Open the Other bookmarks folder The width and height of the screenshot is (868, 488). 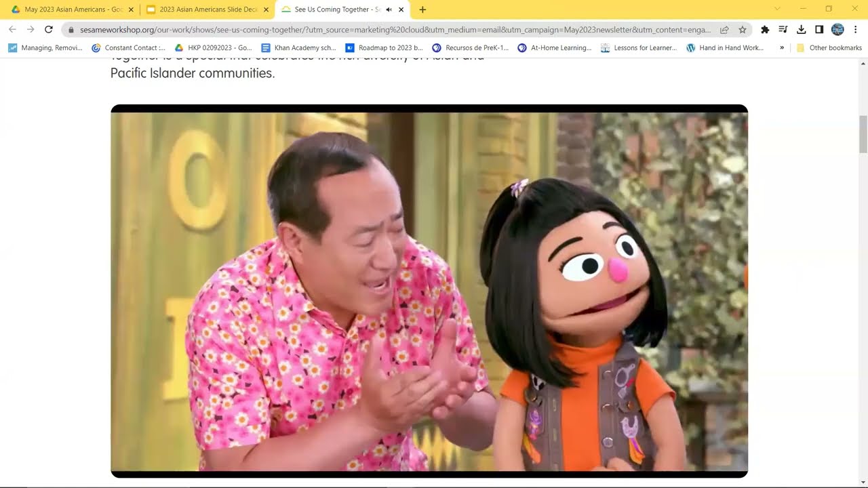829,48
